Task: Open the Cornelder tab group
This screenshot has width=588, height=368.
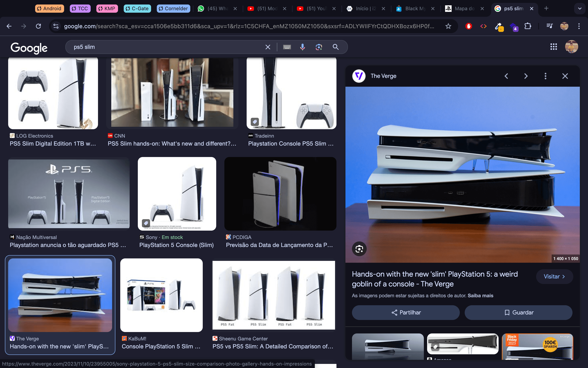Action: tap(174, 9)
